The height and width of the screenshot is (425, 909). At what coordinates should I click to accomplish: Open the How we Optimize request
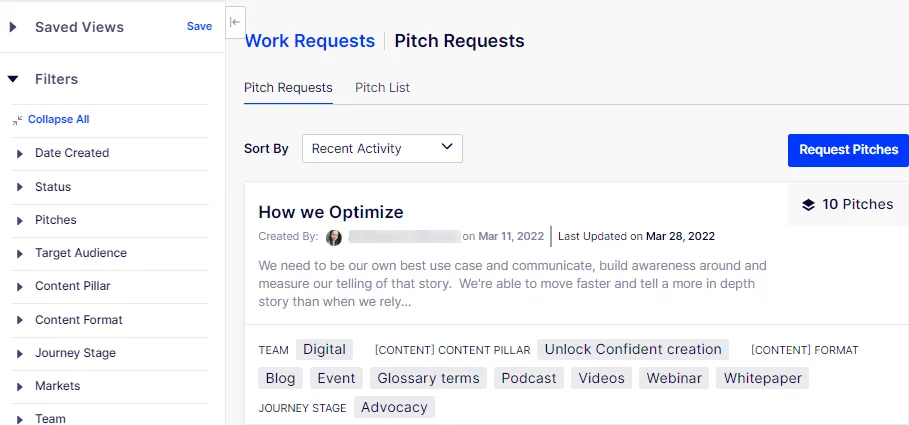pyautogui.click(x=331, y=212)
